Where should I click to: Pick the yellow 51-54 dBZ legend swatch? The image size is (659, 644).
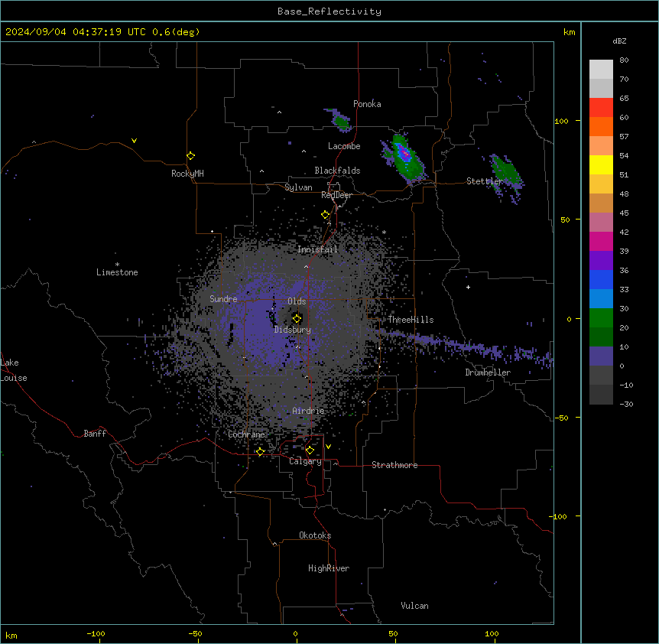coord(601,164)
